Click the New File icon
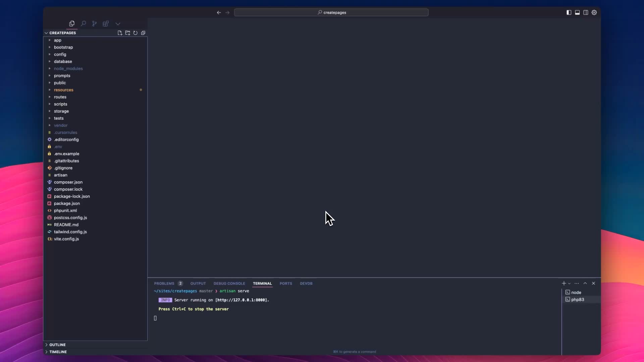Viewport: 644px width, 362px height. tap(120, 33)
